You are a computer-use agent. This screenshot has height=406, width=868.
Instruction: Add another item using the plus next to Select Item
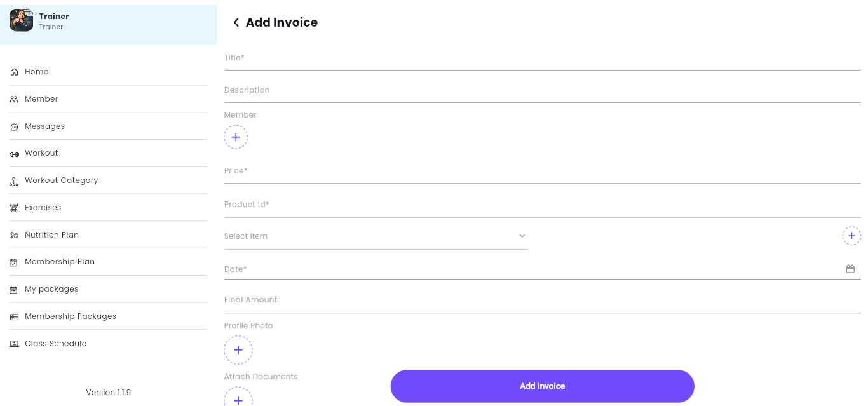pos(851,236)
